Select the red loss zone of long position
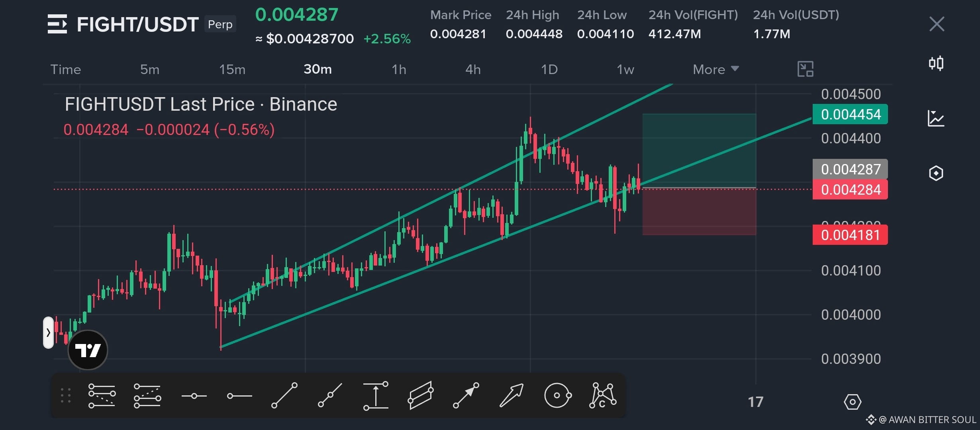The width and height of the screenshot is (980, 430). pyautogui.click(x=699, y=211)
